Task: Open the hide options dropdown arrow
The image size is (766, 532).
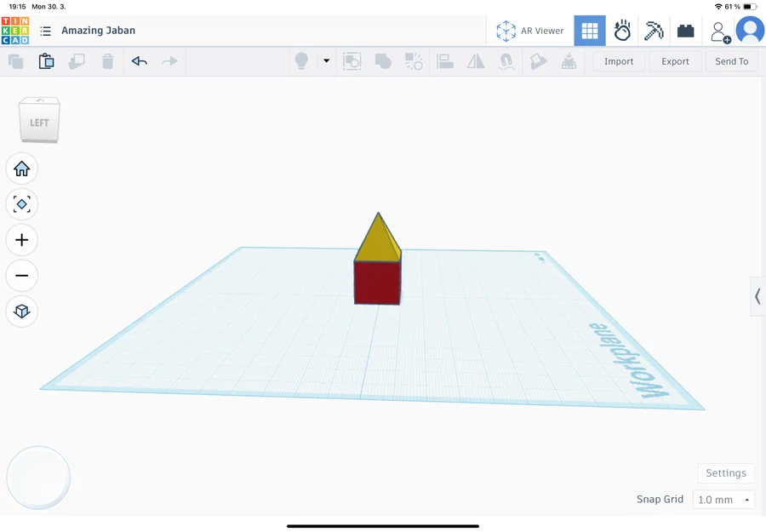Action: (326, 60)
